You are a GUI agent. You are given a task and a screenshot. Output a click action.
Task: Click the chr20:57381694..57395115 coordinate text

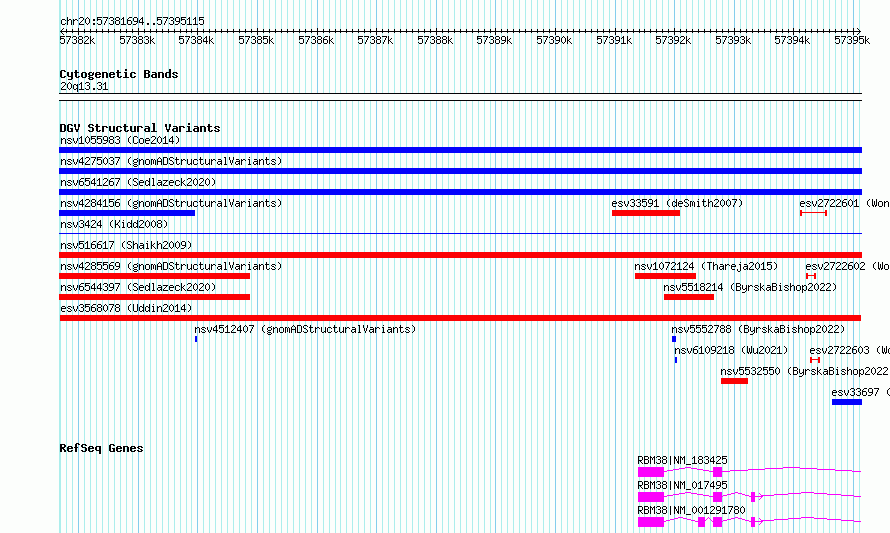[132, 21]
